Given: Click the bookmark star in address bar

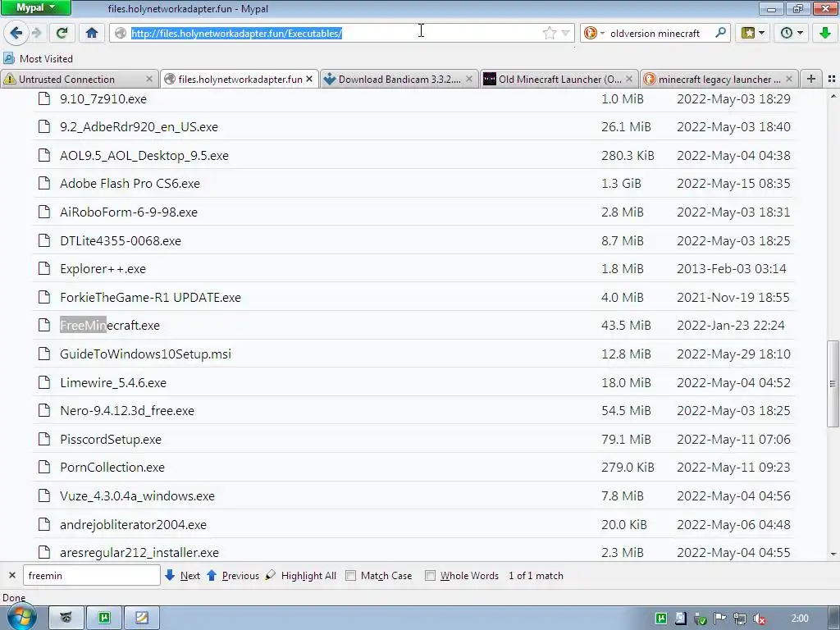Looking at the screenshot, I should 549,33.
